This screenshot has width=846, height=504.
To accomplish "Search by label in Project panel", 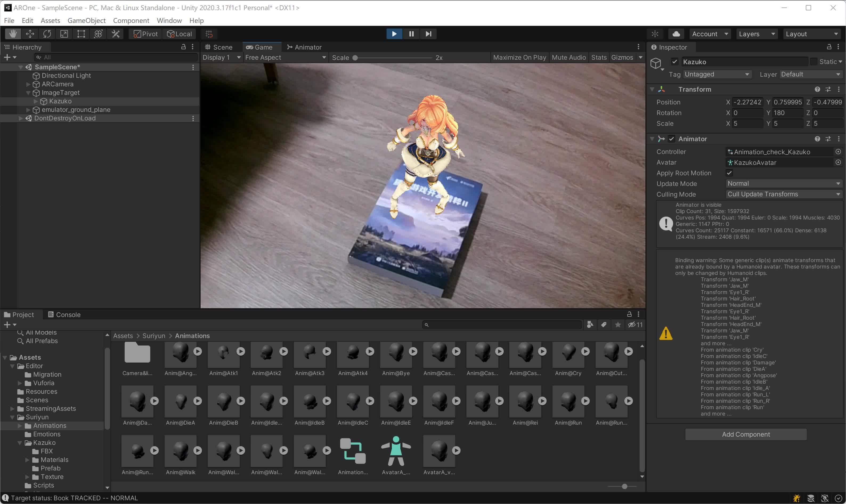I will (604, 325).
